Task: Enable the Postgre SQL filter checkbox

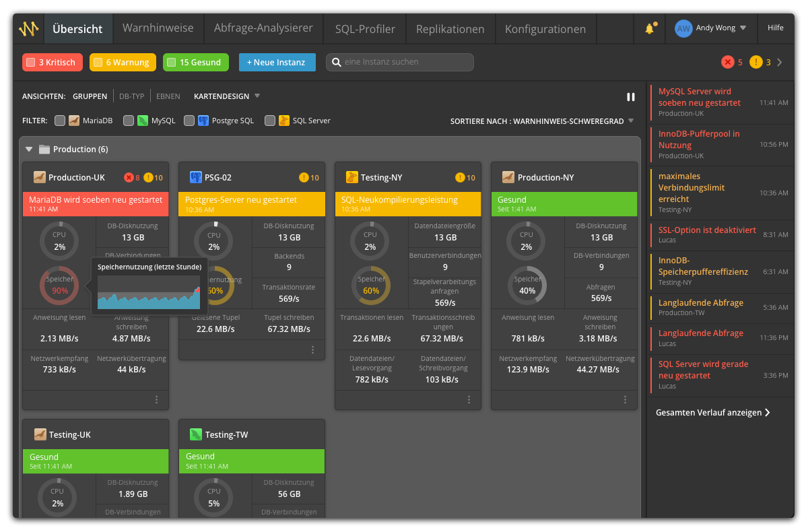Action: click(x=189, y=121)
